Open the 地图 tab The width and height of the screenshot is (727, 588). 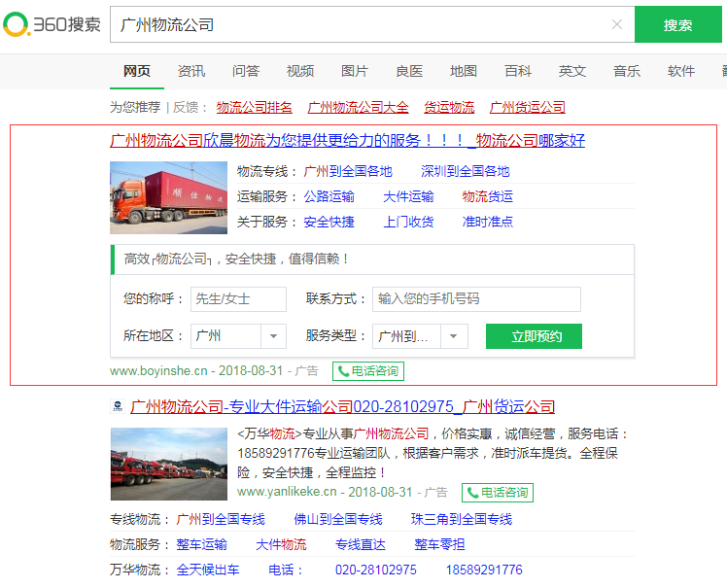(464, 71)
